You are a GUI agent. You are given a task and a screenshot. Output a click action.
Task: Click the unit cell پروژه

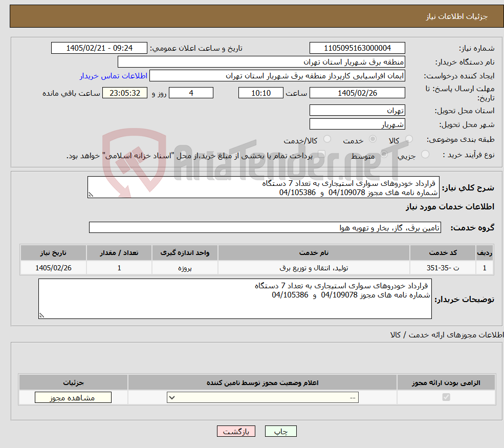coord(185,268)
